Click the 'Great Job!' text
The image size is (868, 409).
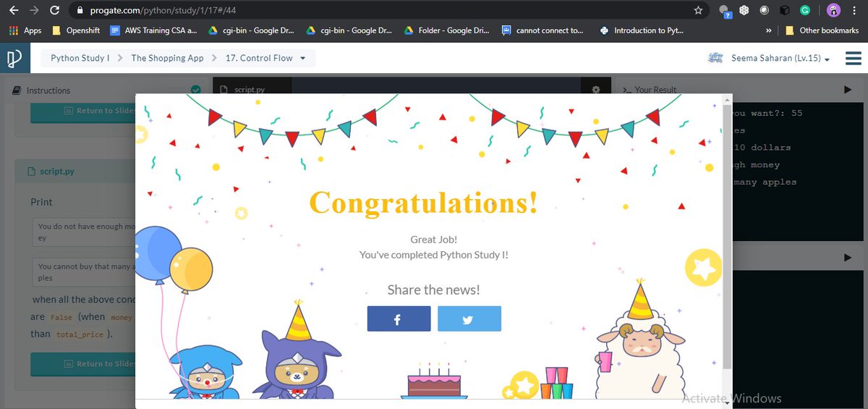(433, 239)
